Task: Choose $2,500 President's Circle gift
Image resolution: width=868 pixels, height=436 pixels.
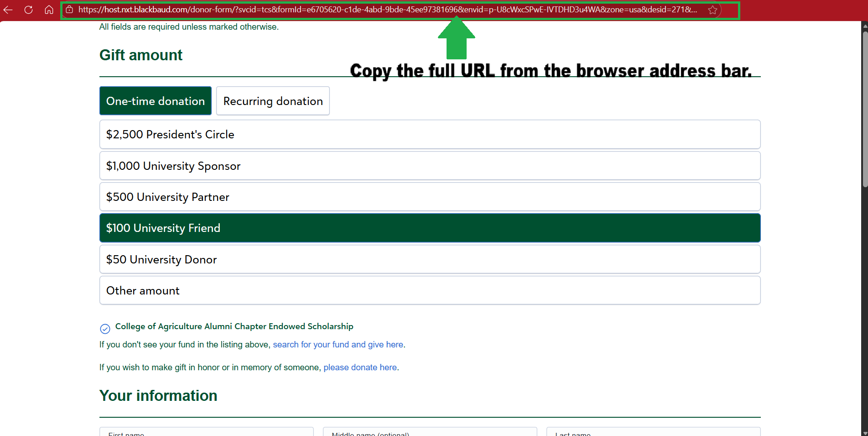Action: tap(430, 134)
